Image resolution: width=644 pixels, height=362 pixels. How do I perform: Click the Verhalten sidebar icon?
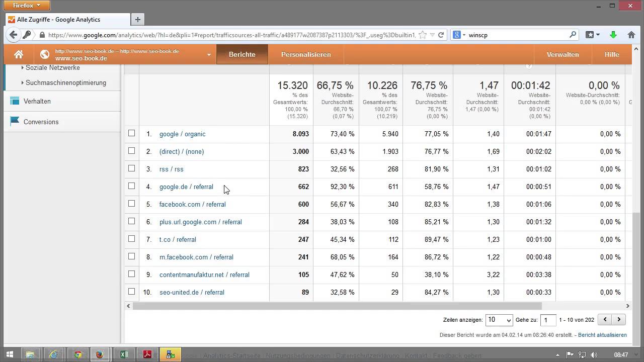click(14, 101)
